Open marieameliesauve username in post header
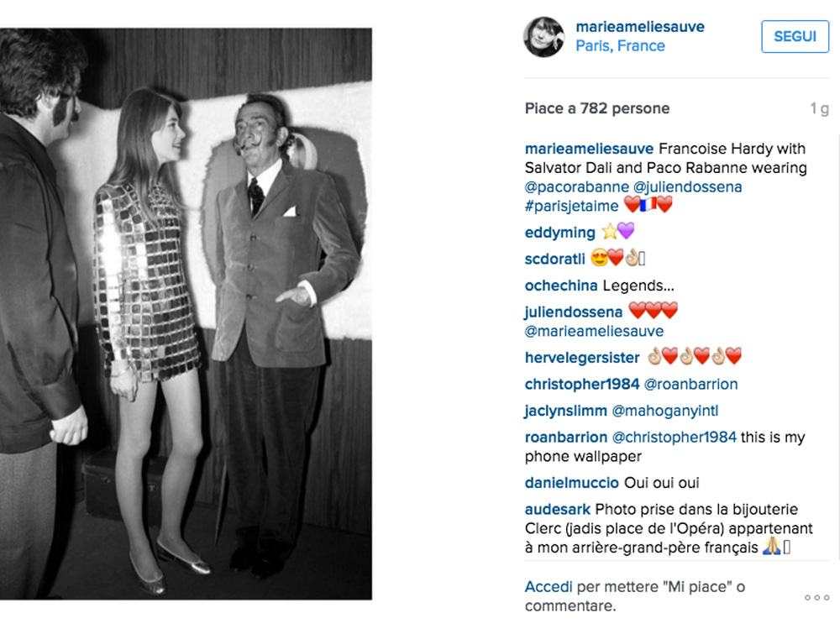The width and height of the screenshot is (840, 629). (640, 27)
